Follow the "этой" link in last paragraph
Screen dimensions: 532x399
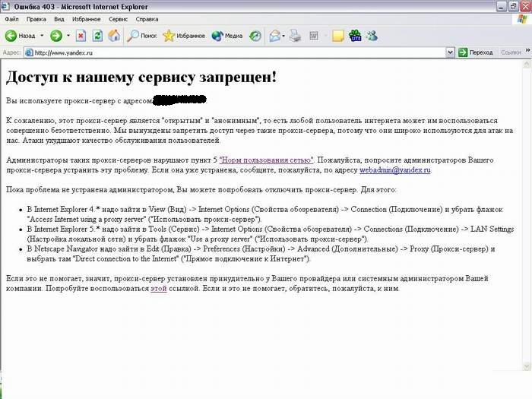point(159,288)
